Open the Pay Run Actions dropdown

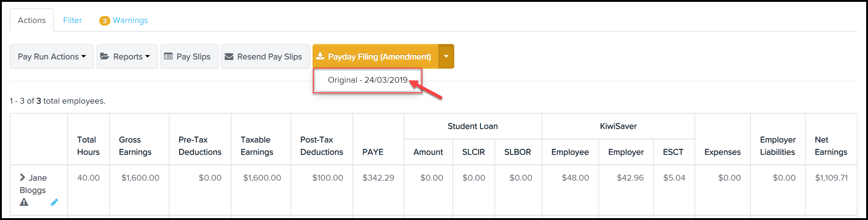tap(52, 56)
